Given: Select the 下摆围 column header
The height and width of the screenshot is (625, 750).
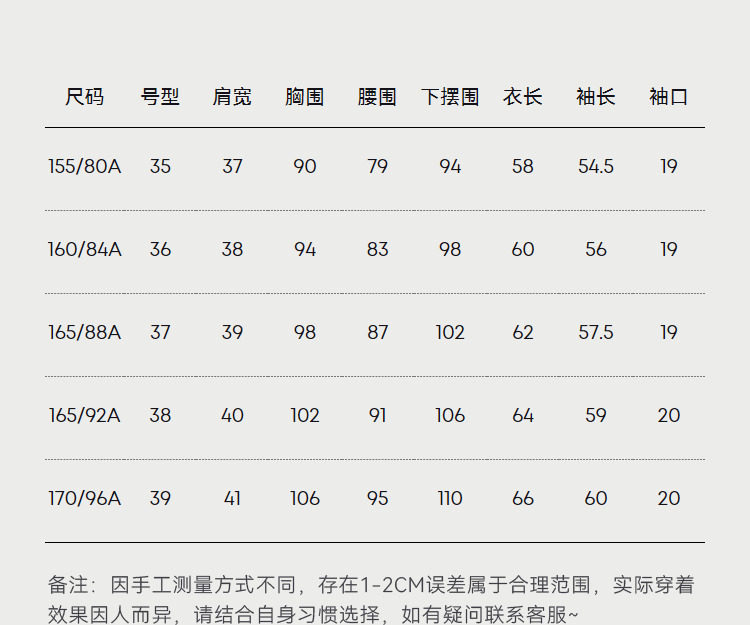Looking at the screenshot, I should pyautogui.click(x=450, y=97).
